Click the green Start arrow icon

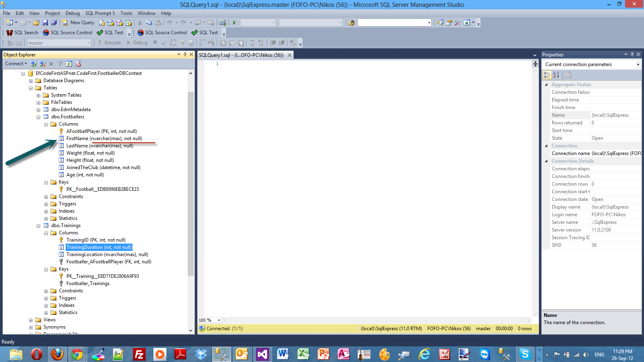pos(234,23)
